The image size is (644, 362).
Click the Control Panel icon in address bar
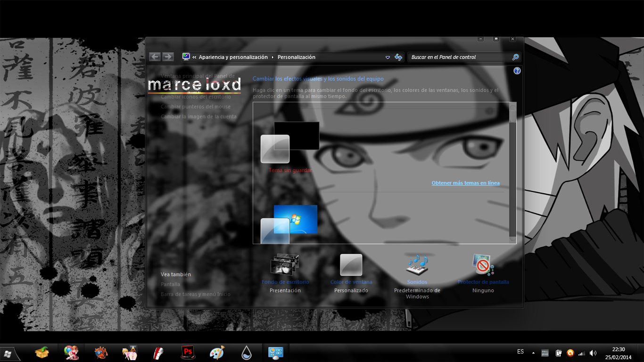pyautogui.click(x=187, y=57)
